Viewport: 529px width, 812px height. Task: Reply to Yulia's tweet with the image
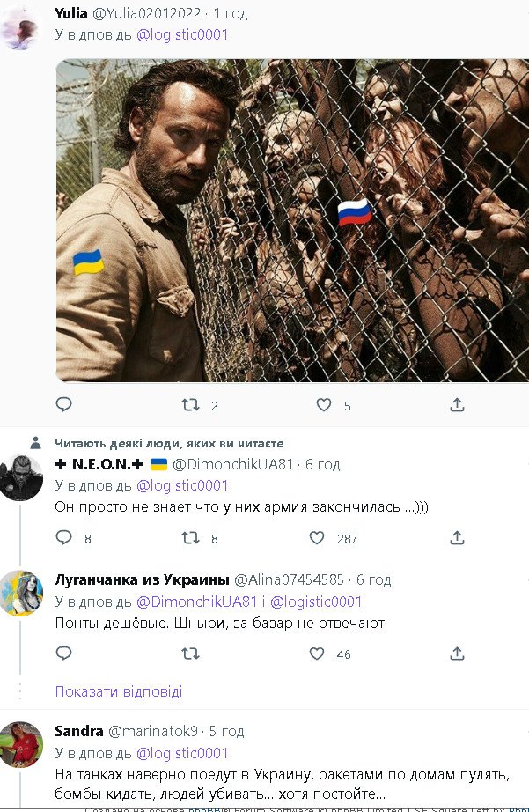[x=63, y=404]
